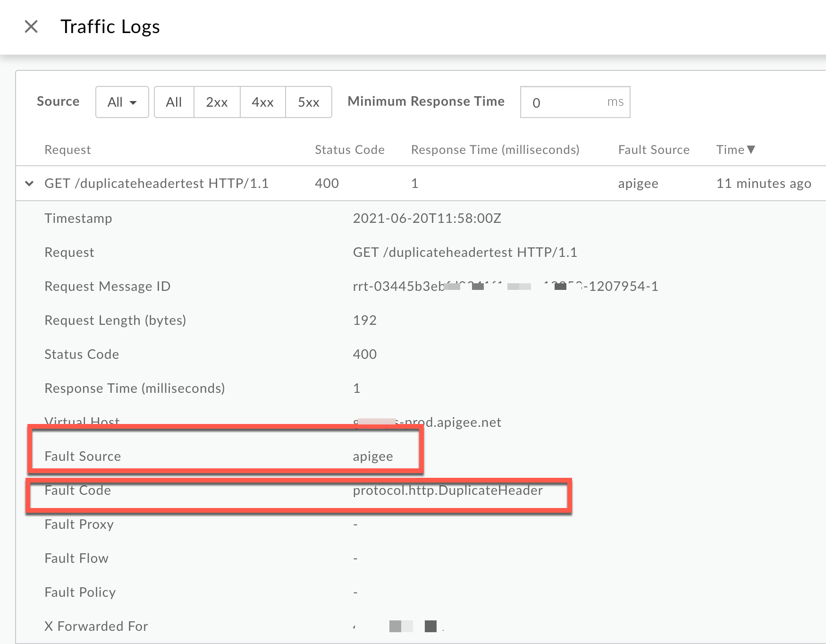This screenshot has width=826, height=644.
Task: Filter logs by 4xx status codes
Action: [x=262, y=102]
